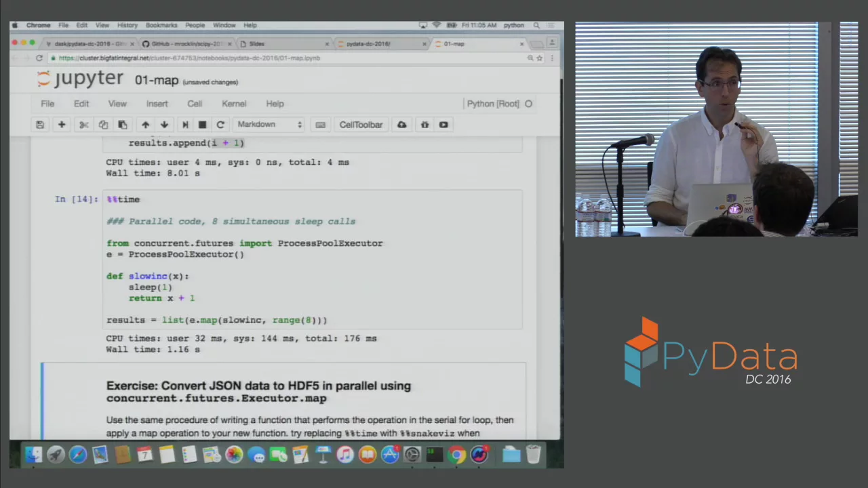The width and height of the screenshot is (868, 488).
Task: Click the Jupyter logo
Action: tap(81, 79)
